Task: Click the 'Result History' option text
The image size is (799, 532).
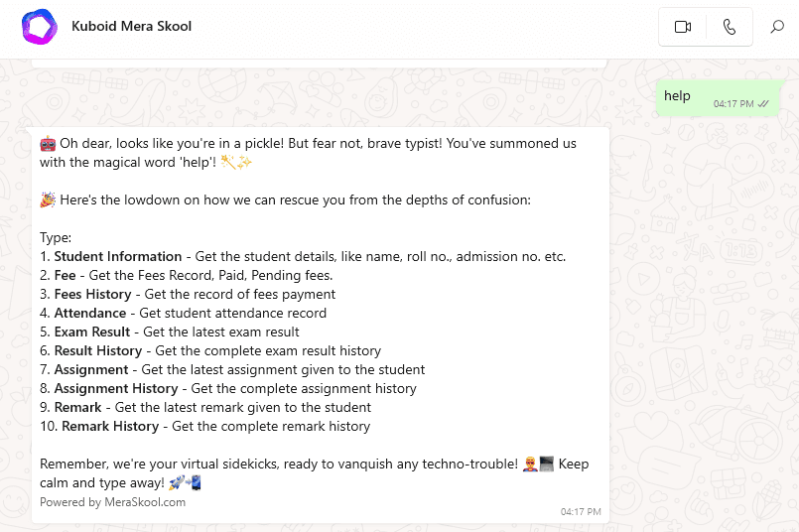Action: [96, 350]
